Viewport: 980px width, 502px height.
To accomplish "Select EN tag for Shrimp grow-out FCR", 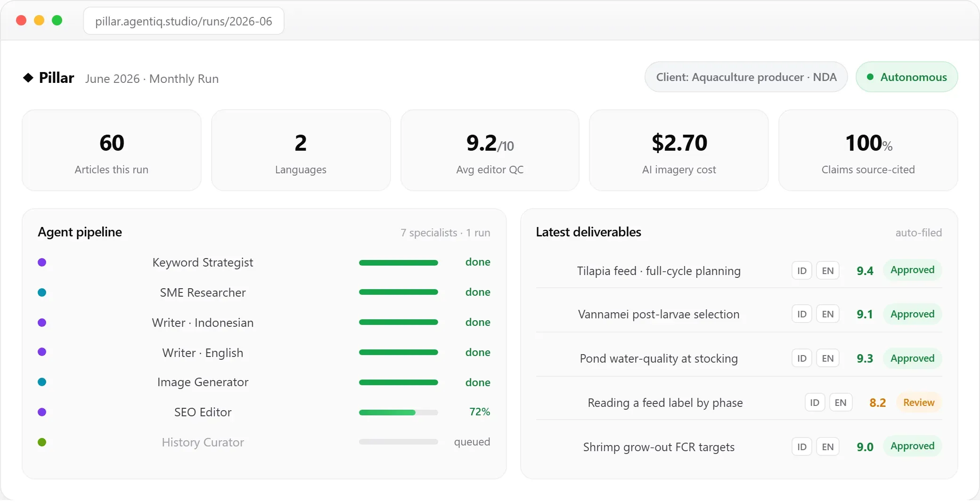I will point(828,447).
